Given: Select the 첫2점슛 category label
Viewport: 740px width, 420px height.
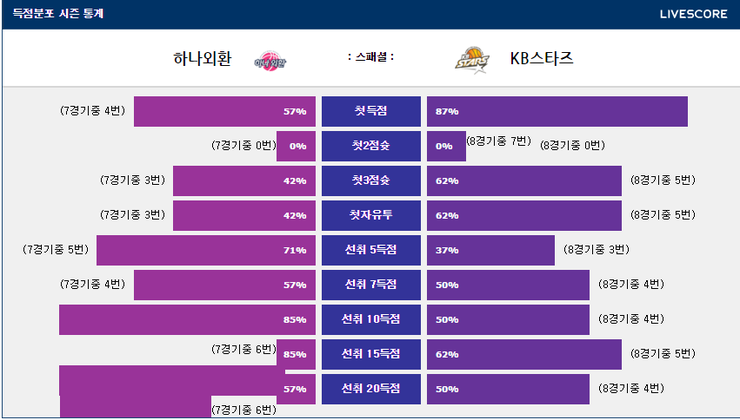Looking at the screenshot, I should pyautogui.click(x=370, y=146).
